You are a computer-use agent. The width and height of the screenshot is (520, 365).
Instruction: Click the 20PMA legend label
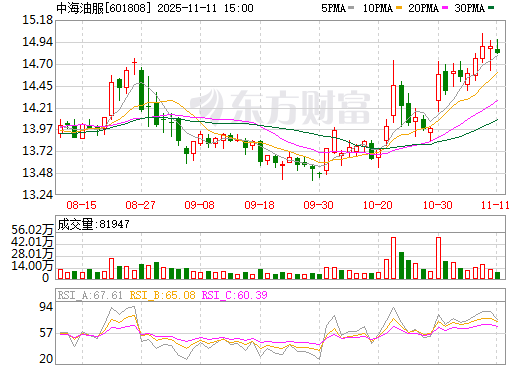pos(423,8)
